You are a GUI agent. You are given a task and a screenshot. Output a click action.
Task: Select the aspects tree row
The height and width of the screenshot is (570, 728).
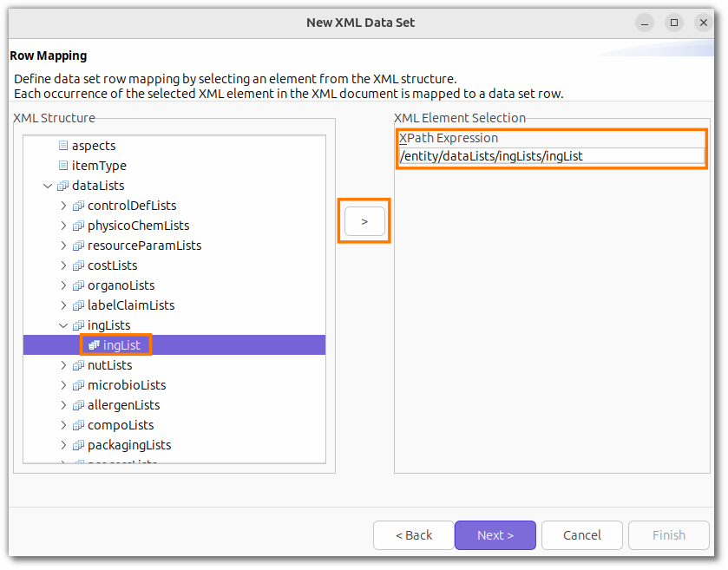click(174, 146)
